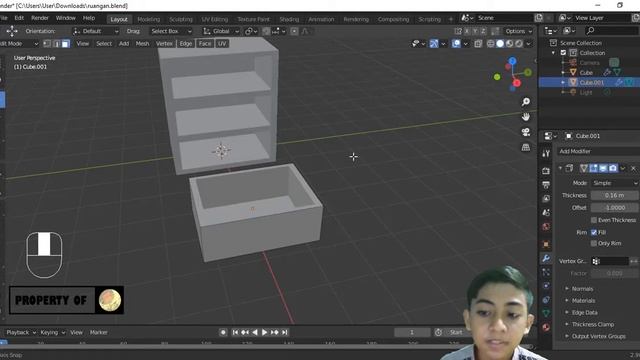Switch perspective/orthographic grid icon

coord(526,147)
